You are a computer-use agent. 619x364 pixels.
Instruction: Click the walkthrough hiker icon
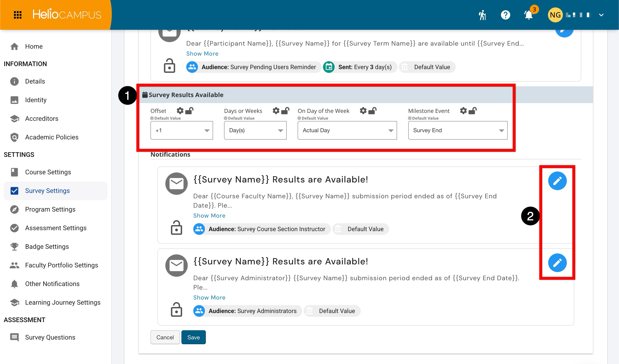[x=483, y=15]
